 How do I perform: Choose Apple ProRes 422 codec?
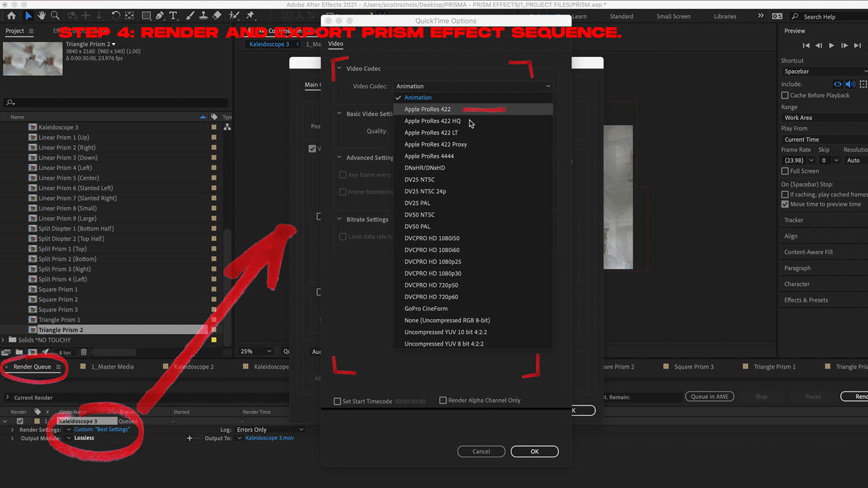click(x=473, y=109)
